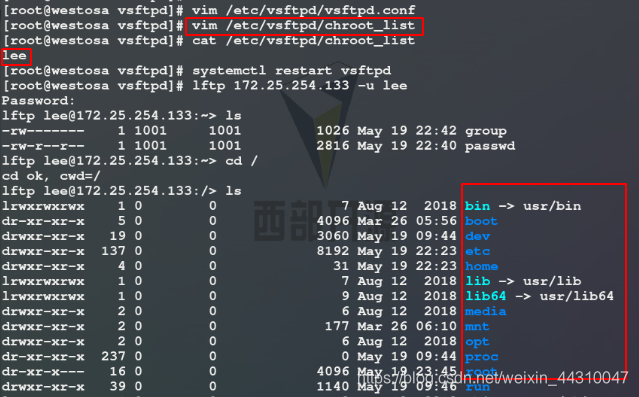
Task: Click the 'home' directory name
Action: [481, 266]
